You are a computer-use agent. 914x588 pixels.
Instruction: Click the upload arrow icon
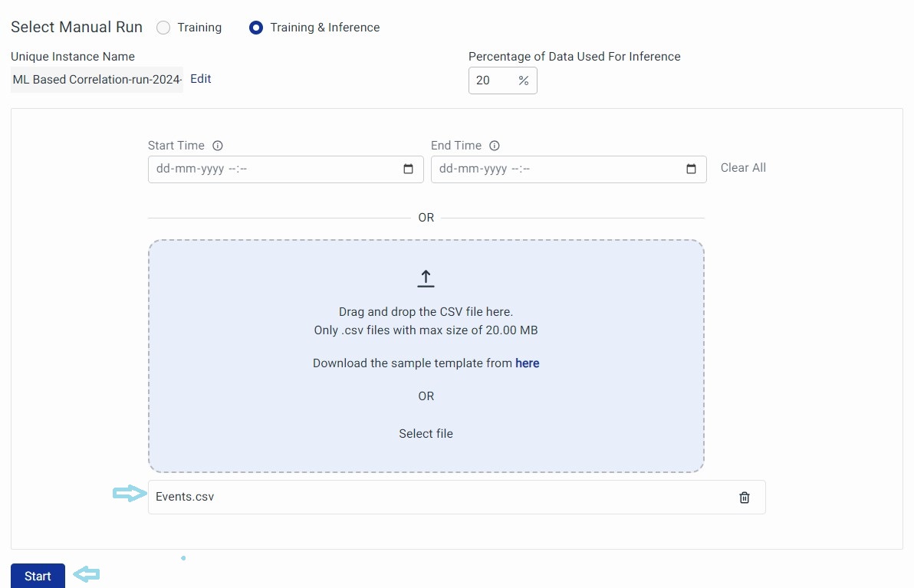click(x=426, y=279)
